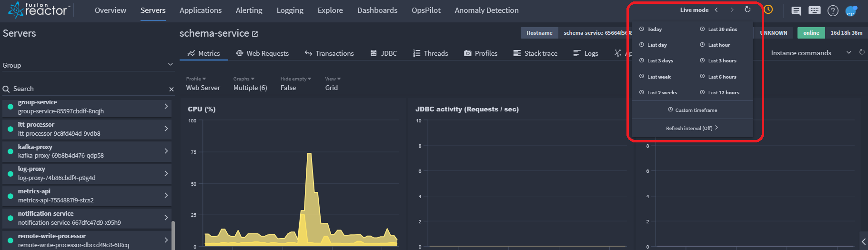Open Dashboards from the top navigation

coord(377,10)
